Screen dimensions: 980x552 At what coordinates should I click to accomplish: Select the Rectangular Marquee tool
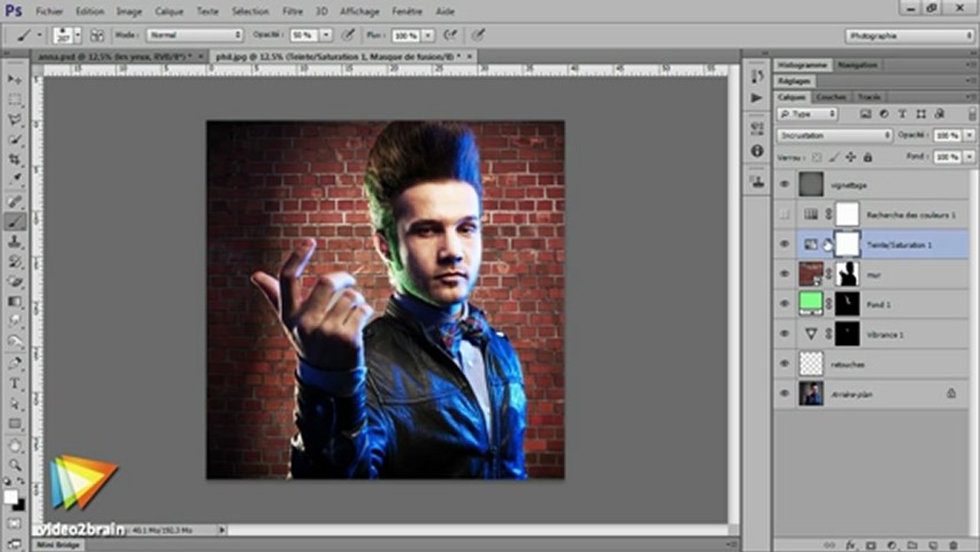click(15, 100)
